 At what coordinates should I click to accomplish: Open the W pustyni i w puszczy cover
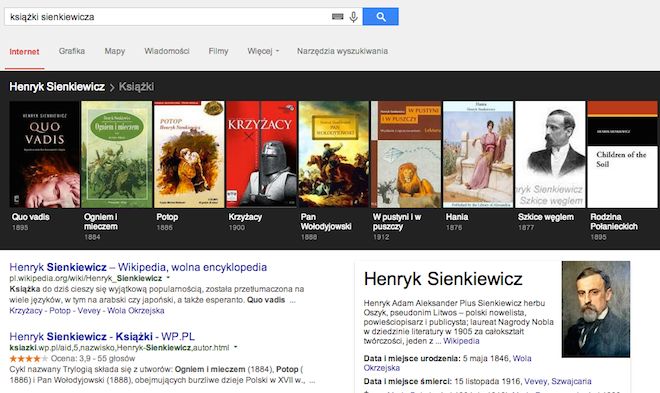click(x=406, y=154)
